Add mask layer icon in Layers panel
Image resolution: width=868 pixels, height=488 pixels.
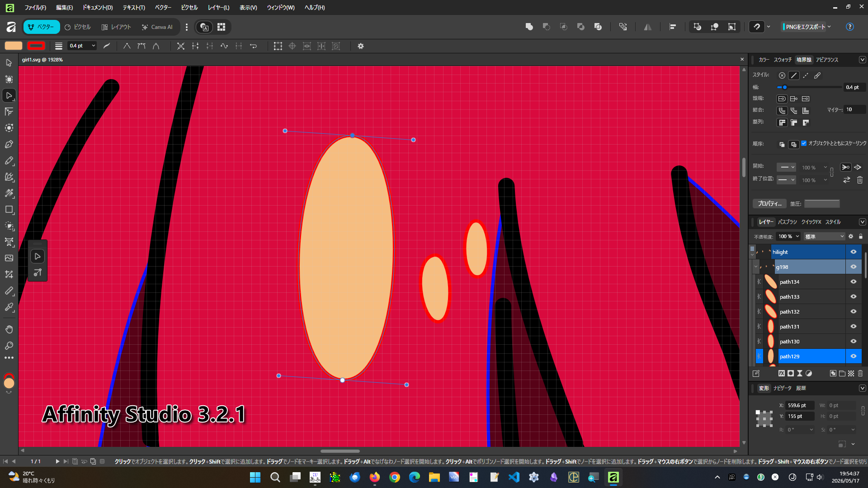click(791, 373)
